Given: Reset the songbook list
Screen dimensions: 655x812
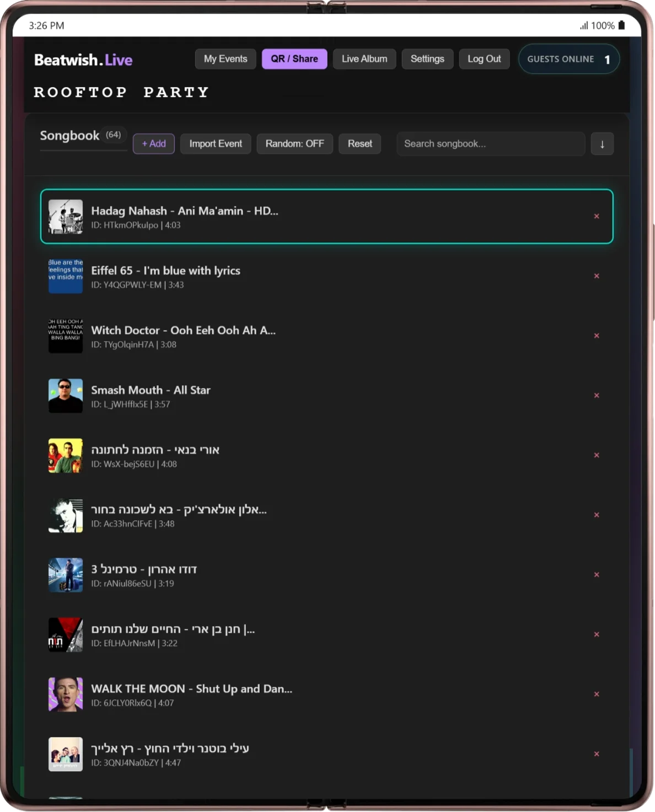Looking at the screenshot, I should pyautogui.click(x=359, y=143).
